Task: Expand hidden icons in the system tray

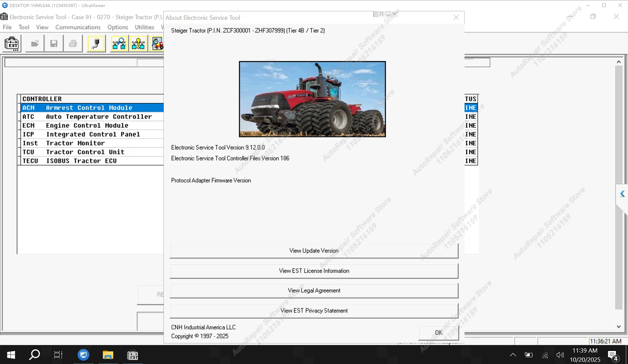Action: (513, 355)
